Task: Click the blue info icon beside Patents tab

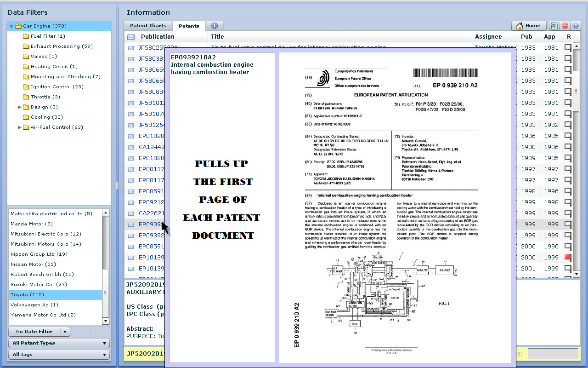Action: tap(214, 26)
